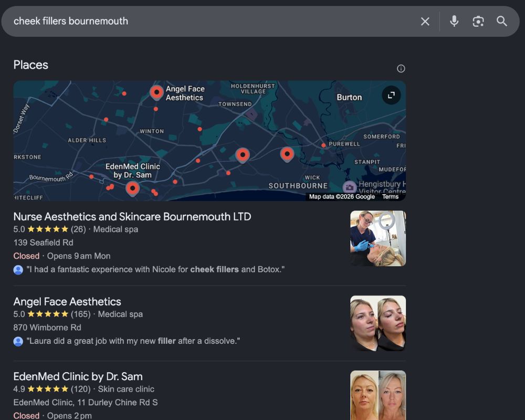
Task: Clear the search query with the X icon
Action: [x=425, y=22]
